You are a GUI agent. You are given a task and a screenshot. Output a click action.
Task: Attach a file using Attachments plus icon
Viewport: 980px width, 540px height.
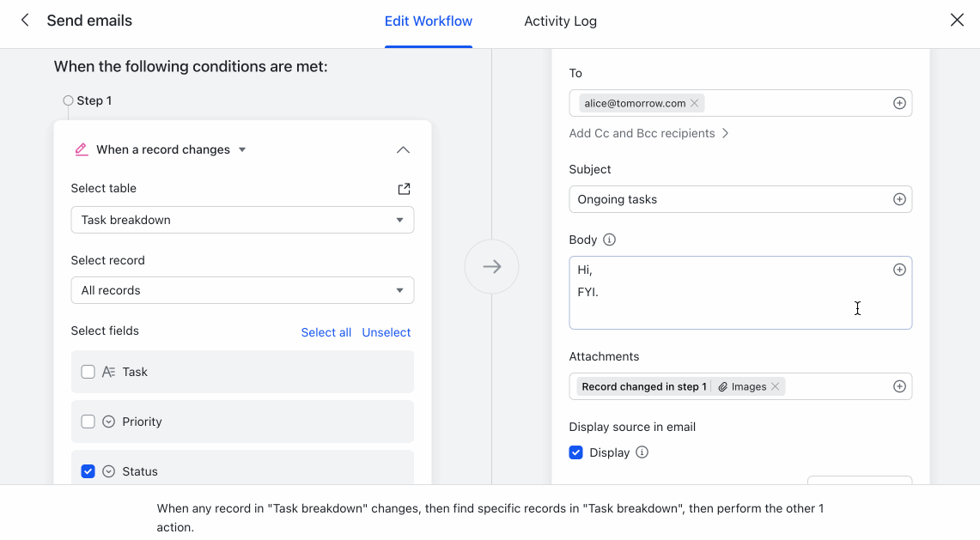coord(899,386)
